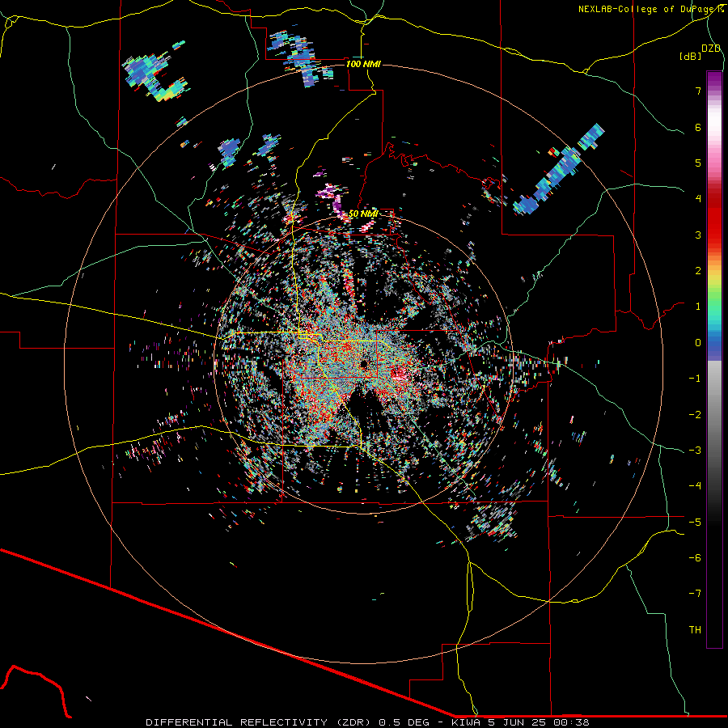
Task: Click the '1' value on the color scale
Action: coord(698,307)
